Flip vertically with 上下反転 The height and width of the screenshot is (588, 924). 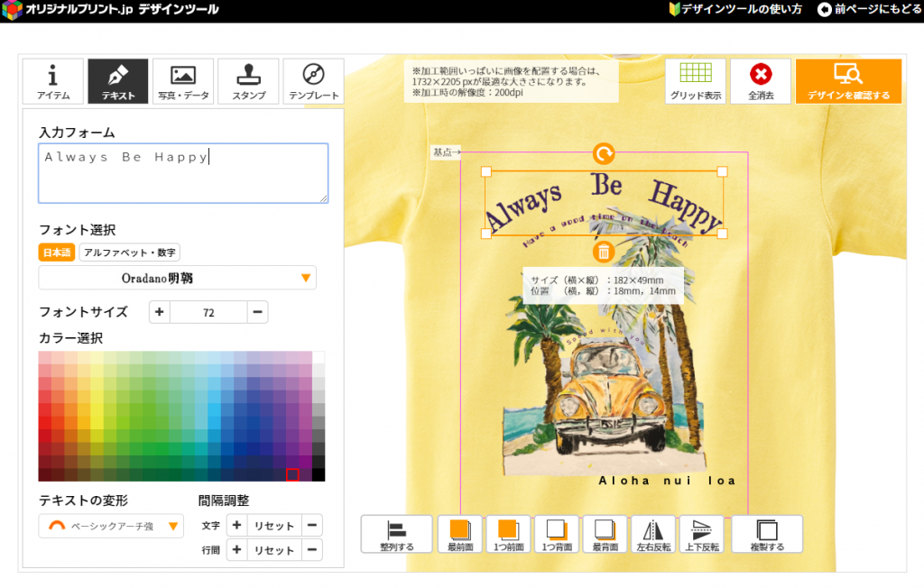coord(702,535)
